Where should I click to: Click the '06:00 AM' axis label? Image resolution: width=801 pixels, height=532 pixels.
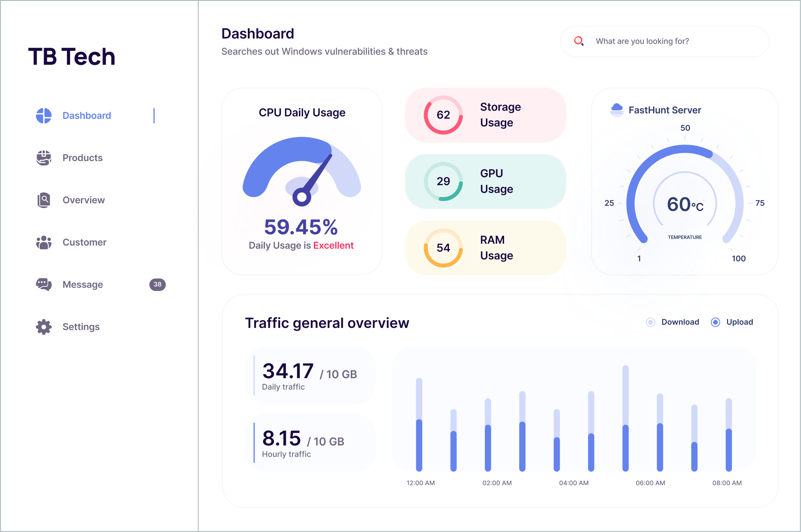tap(650, 483)
